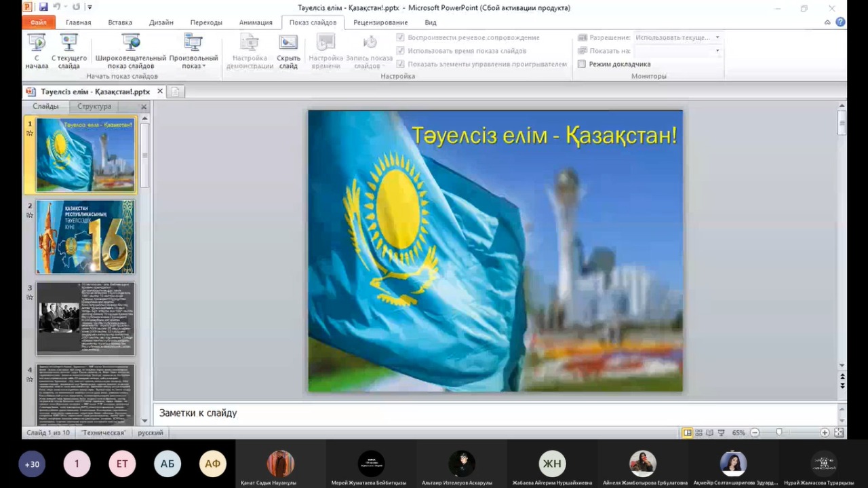Click the Настройка времени rehearse timings icon
The width and height of the screenshot is (868, 488).
(326, 52)
